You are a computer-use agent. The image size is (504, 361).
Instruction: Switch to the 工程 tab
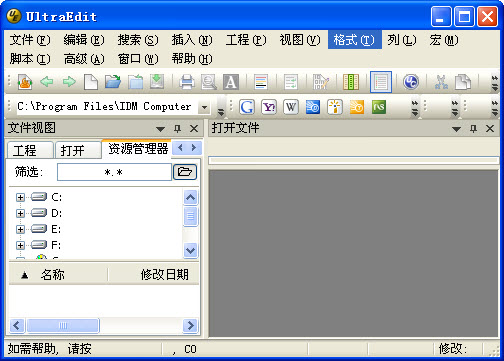pyautogui.click(x=30, y=150)
